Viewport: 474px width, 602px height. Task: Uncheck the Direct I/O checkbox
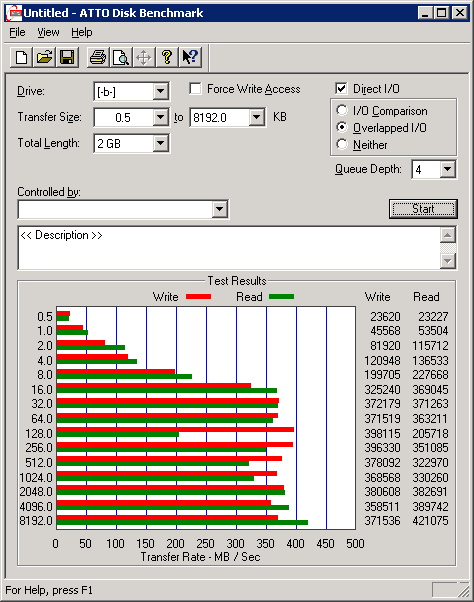click(341, 89)
